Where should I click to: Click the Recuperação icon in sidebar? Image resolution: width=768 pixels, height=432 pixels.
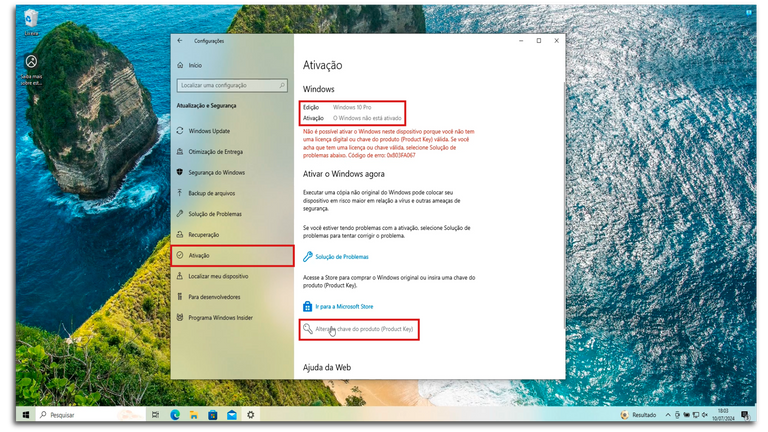pyautogui.click(x=180, y=234)
